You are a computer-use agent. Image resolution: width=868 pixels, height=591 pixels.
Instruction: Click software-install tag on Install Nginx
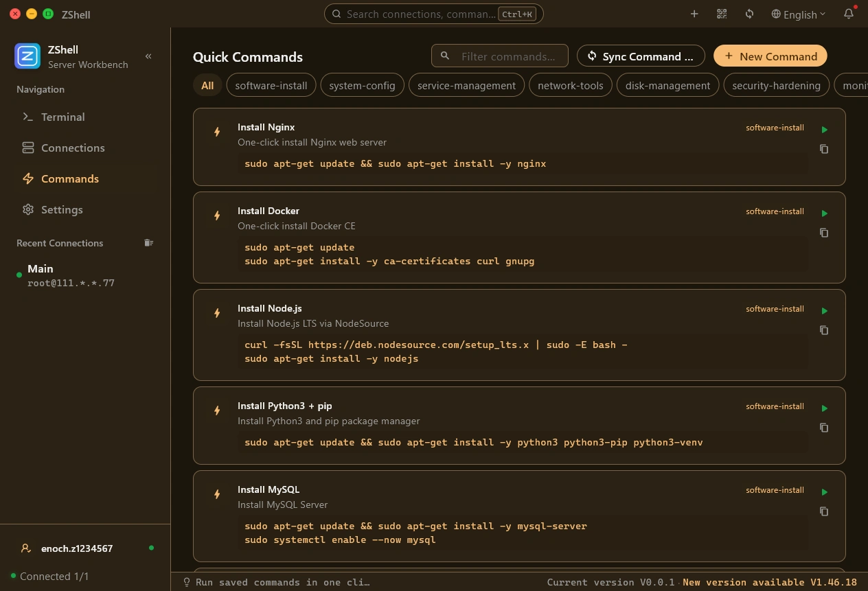pos(775,128)
